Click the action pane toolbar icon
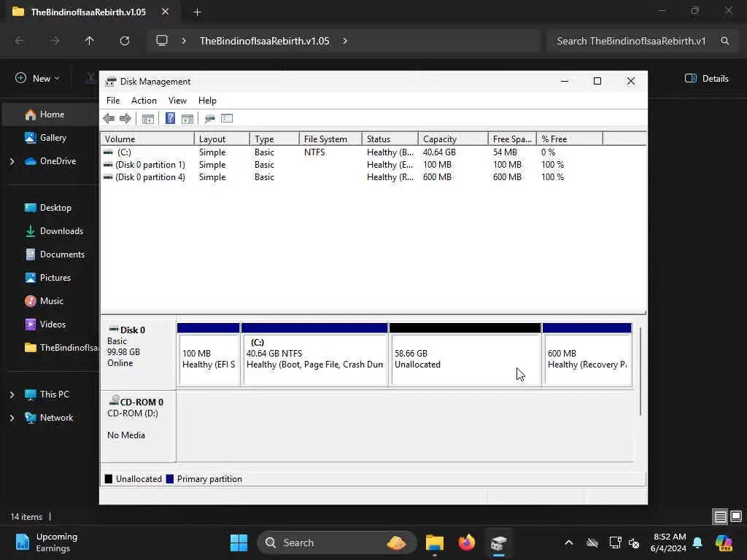Viewport: 747px width, 560px height. 187,119
